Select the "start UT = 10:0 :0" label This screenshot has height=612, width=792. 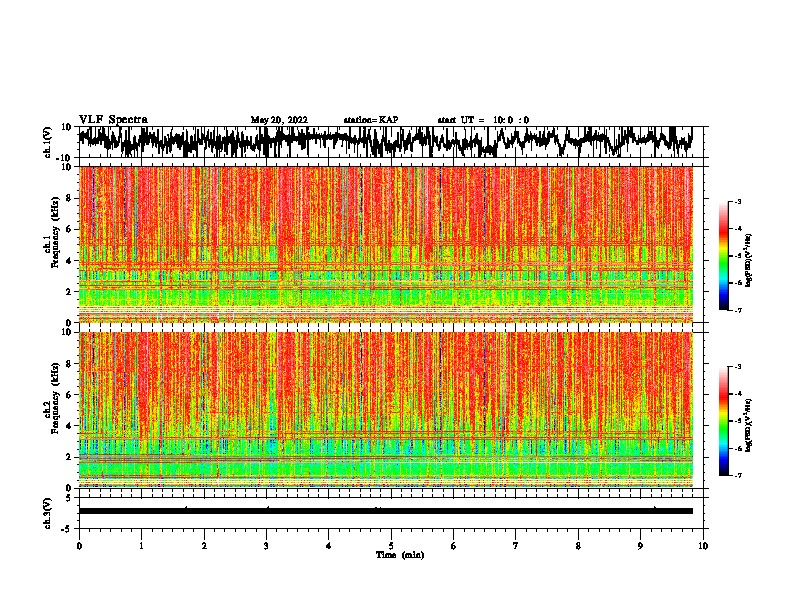click(x=483, y=120)
